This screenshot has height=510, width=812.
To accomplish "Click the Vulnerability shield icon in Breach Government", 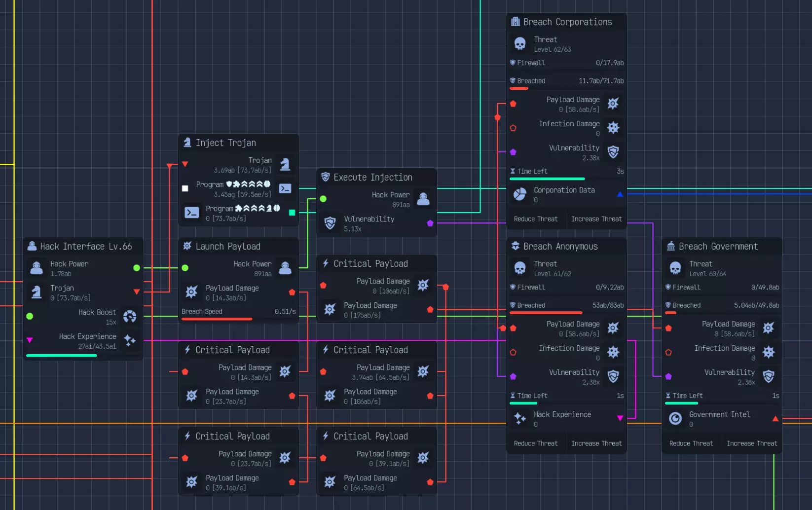I will click(769, 377).
